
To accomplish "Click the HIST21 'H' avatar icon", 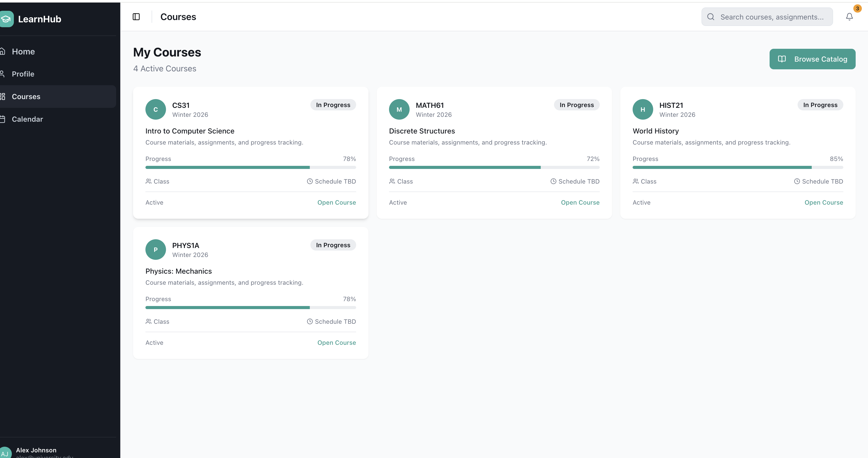I will point(643,109).
